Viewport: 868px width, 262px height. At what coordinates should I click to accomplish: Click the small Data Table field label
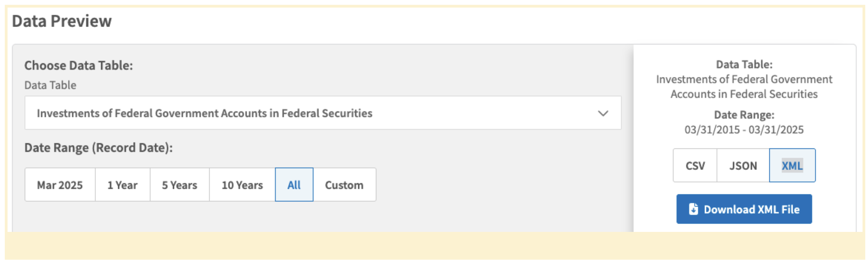[50, 85]
